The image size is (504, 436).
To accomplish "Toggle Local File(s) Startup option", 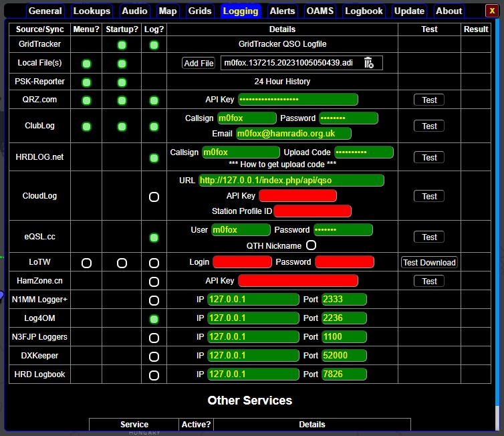I will [x=122, y=64].
